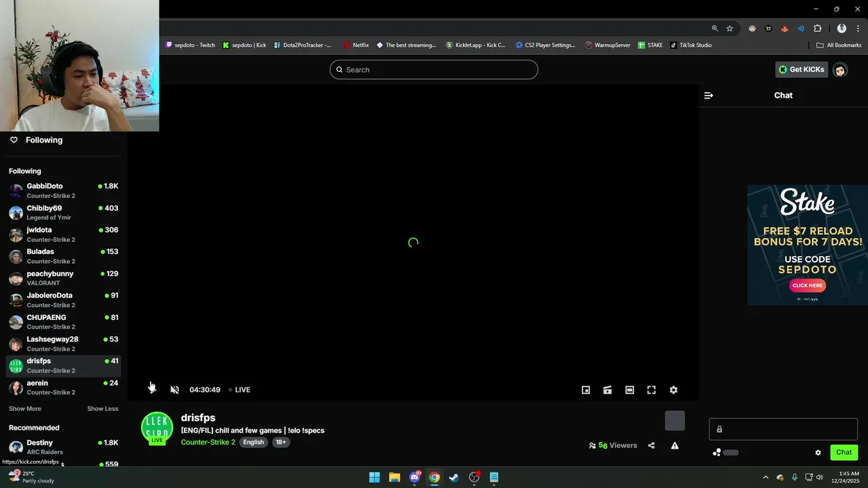
Task: Open Dota2ProTracker bookmark
Action: [302, 45]
